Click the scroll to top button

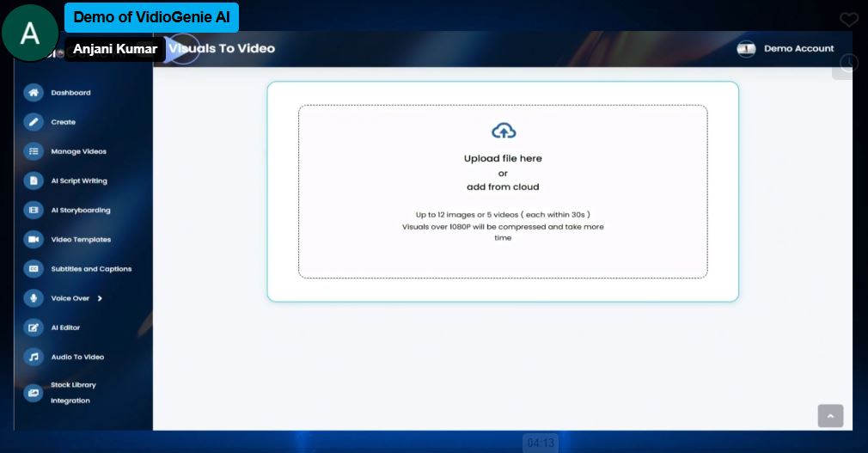pos(830,416)
